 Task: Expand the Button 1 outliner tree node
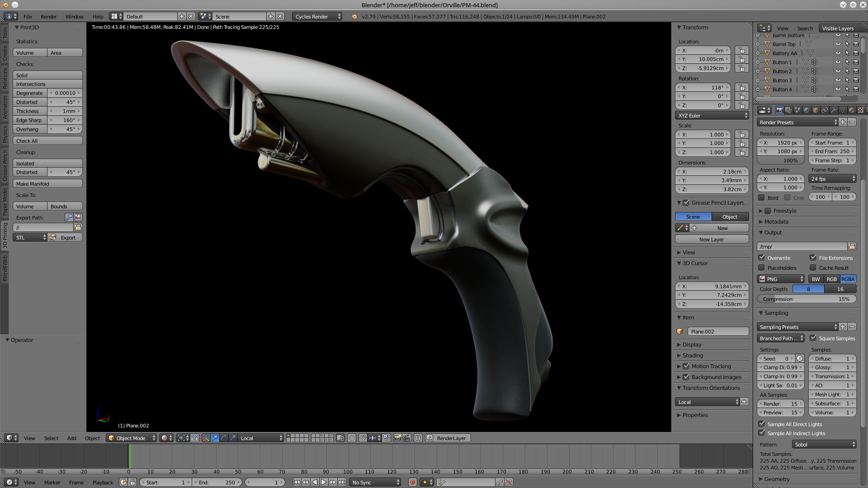click(x=758, y=62)
